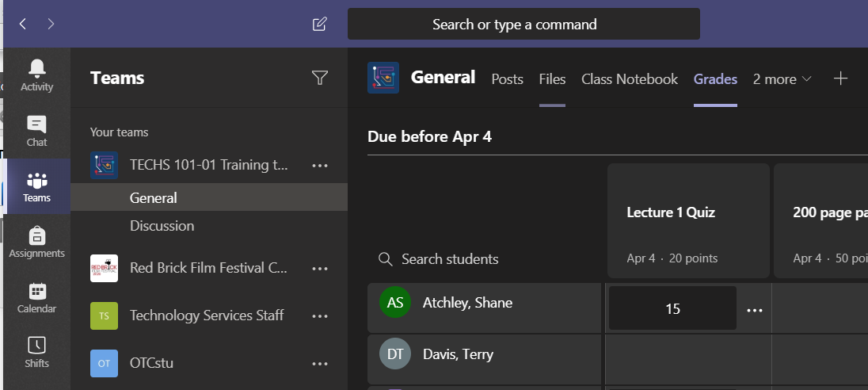Select the General channel

tap(209, 197)
